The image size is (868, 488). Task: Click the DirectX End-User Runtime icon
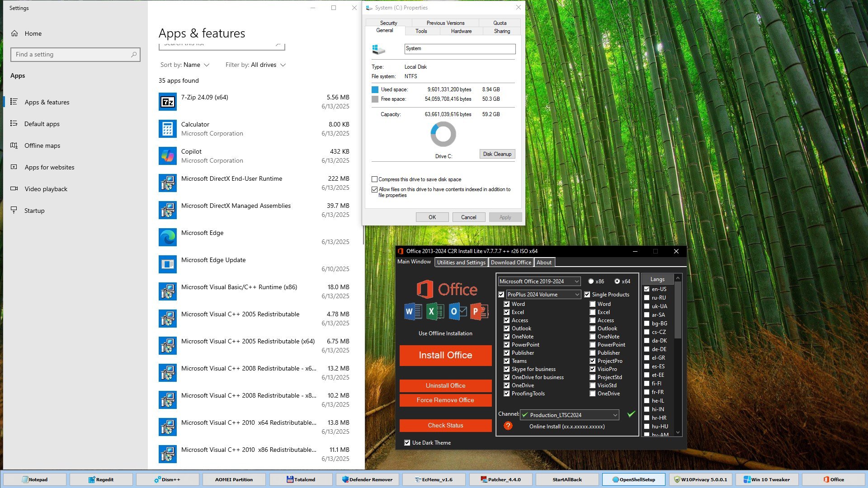[x=168, y=183]
